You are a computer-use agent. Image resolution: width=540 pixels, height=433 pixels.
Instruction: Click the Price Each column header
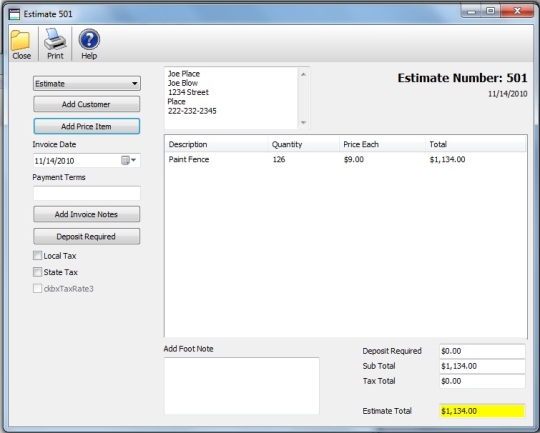[382, 144]
